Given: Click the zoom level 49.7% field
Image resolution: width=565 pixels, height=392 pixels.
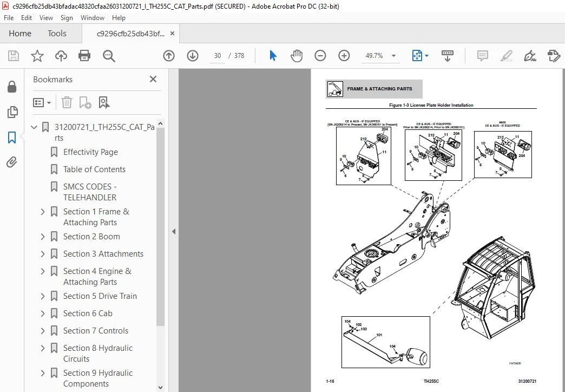Looking at the screenshot, I should [x=374, y=56].
